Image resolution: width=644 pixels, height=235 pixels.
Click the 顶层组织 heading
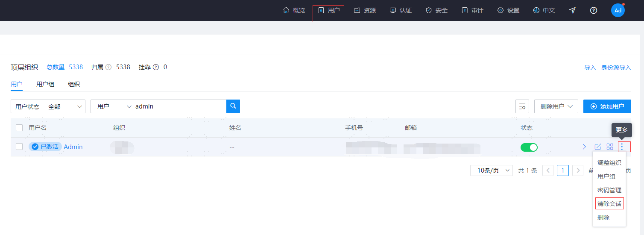[24, 67]
